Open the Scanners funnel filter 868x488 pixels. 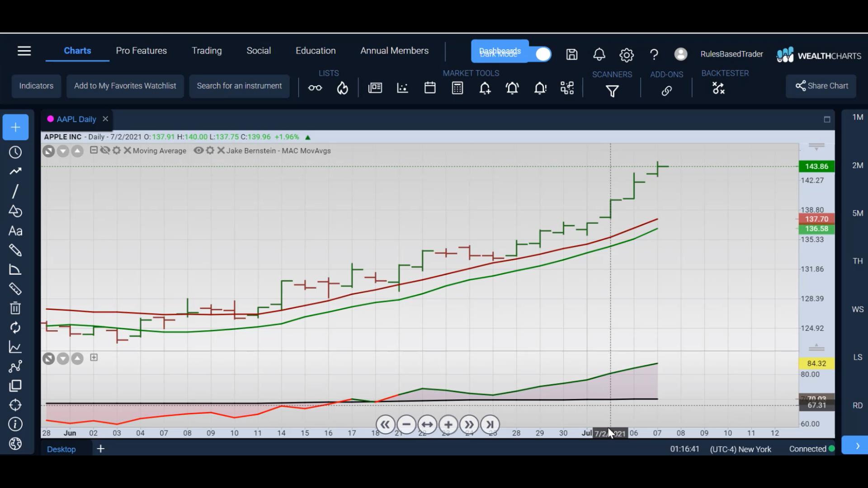pos(612,91)
